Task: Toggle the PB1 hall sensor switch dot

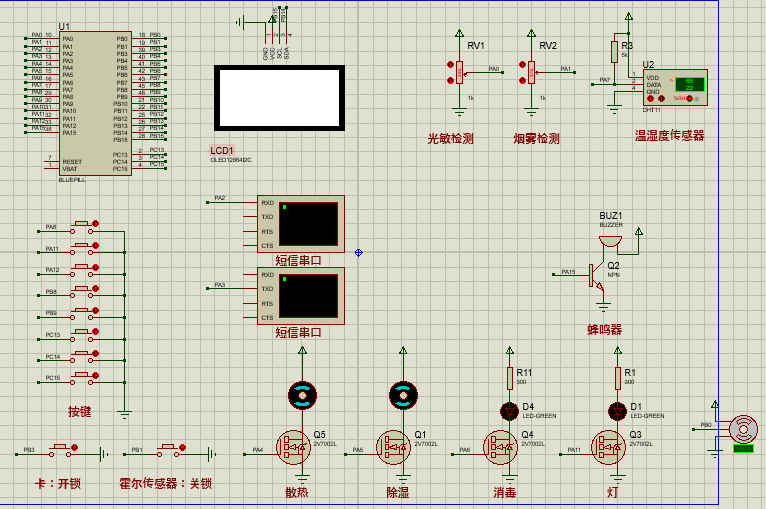Action: [182, 447]
